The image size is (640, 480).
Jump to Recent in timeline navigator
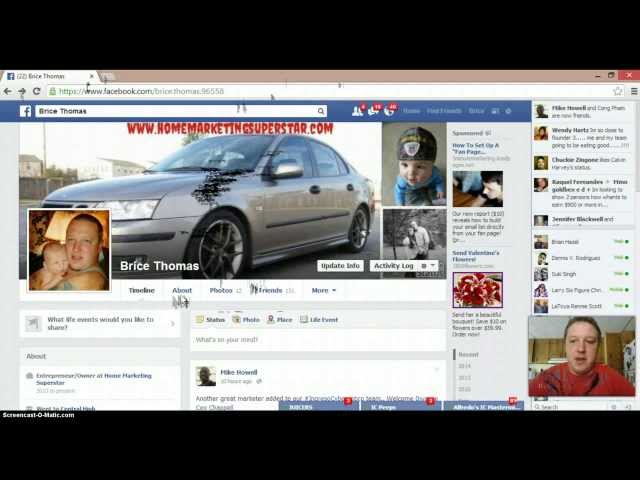pos(468,355)
